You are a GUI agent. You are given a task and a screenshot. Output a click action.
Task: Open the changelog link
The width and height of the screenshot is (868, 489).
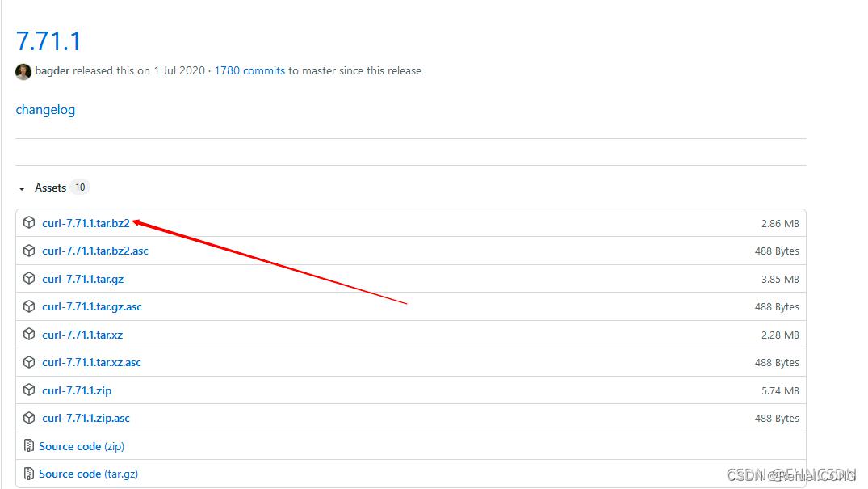[x=45, y=110]
